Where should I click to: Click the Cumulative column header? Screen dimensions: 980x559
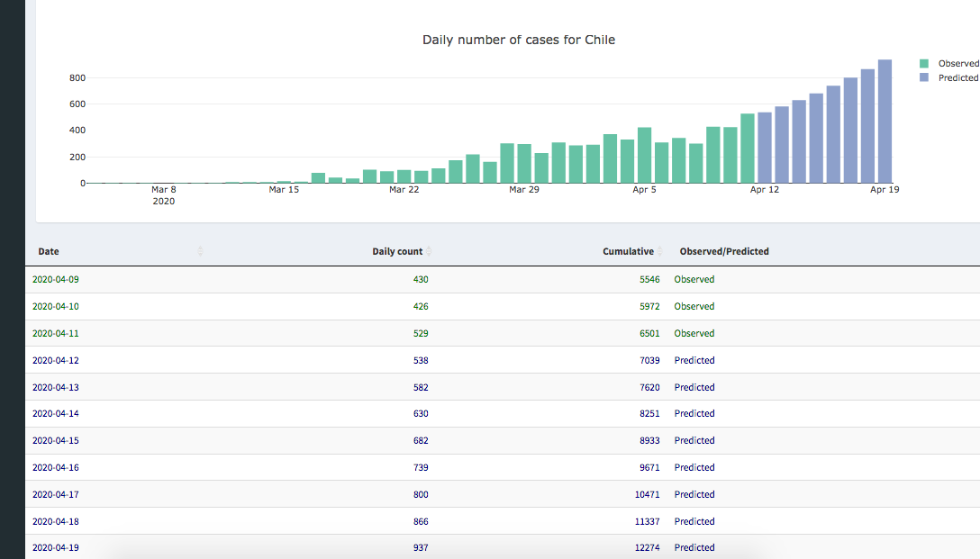tap(628, 252)
